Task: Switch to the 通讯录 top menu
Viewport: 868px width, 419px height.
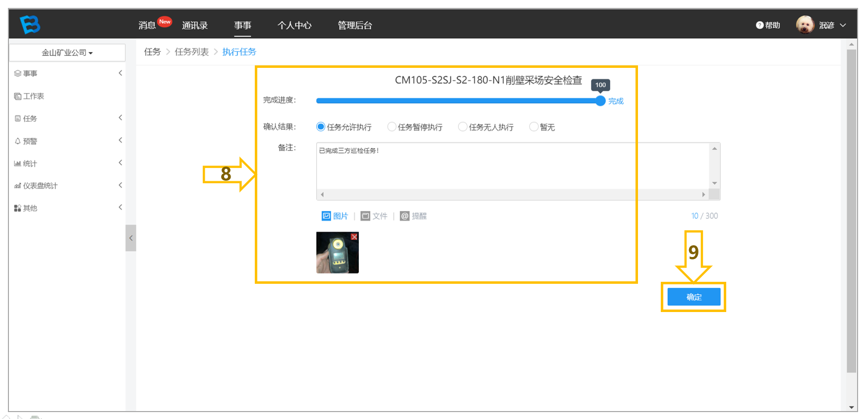Action: coord(195,25)
